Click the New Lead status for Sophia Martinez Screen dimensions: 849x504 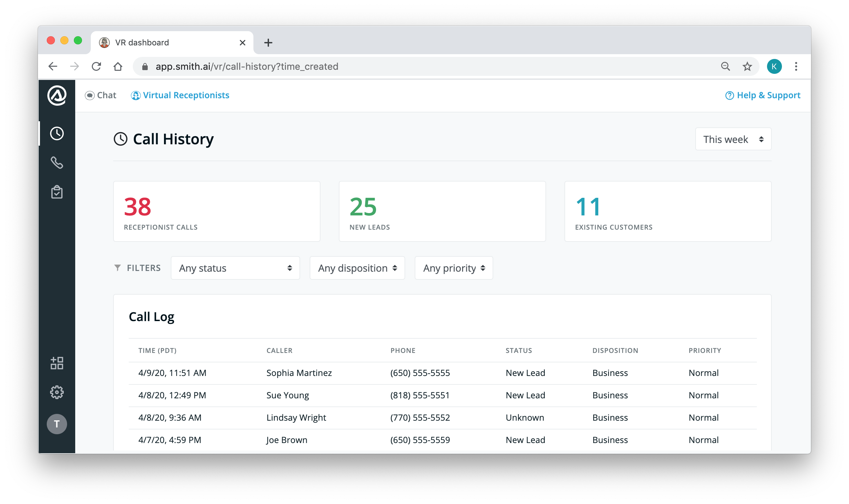coord(525,373)
